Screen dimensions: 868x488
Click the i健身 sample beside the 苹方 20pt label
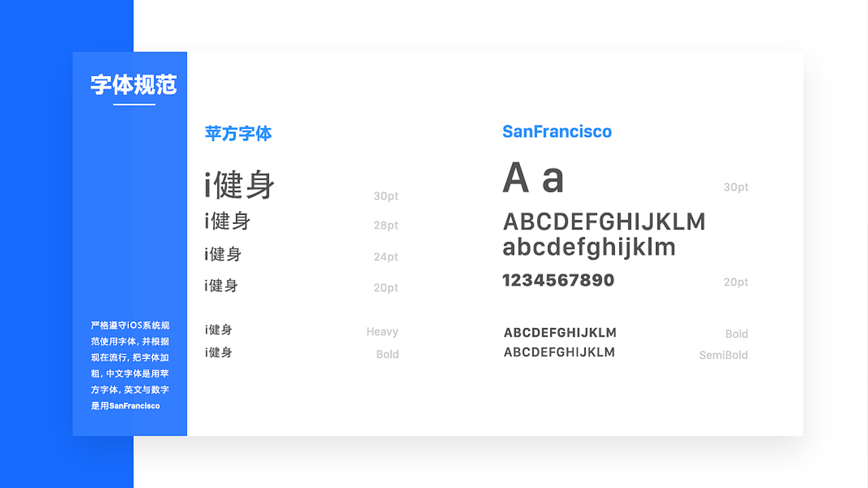point(221,285)
